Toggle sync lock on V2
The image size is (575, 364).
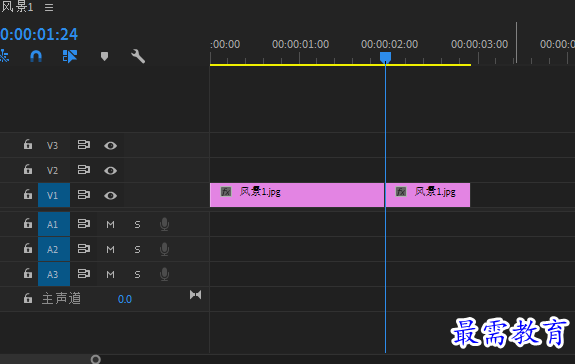click(x=84, y=170)
